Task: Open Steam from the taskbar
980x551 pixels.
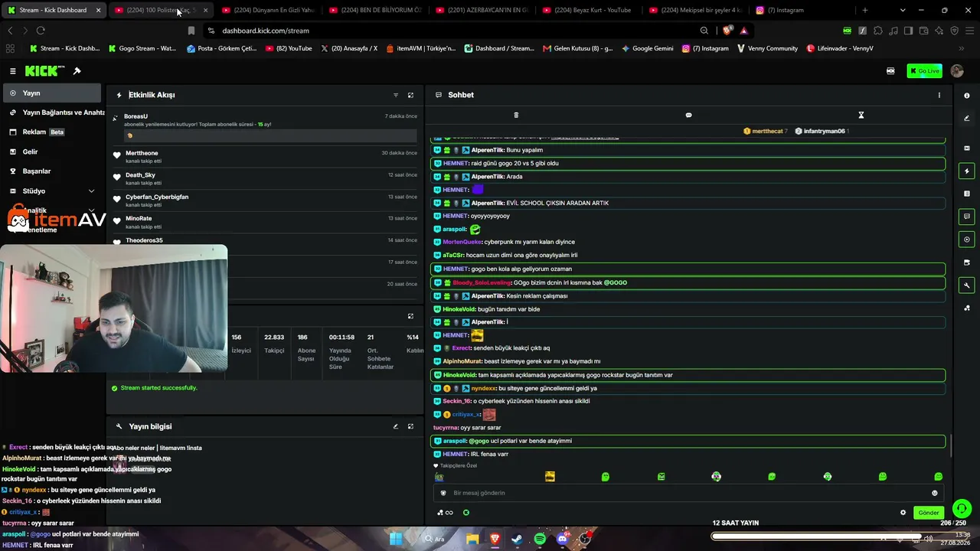Action: coord(517,539)
